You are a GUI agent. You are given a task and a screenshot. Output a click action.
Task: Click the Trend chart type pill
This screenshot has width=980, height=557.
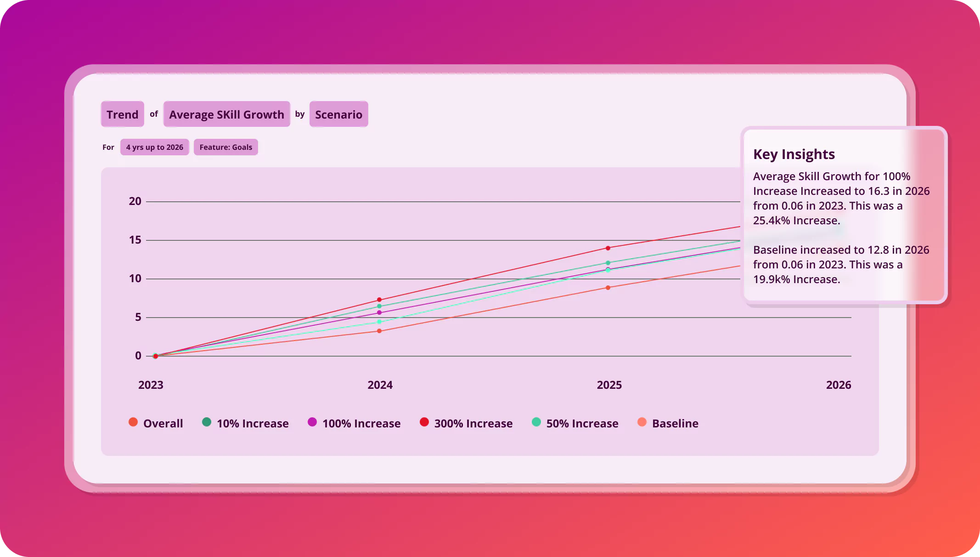122,114
